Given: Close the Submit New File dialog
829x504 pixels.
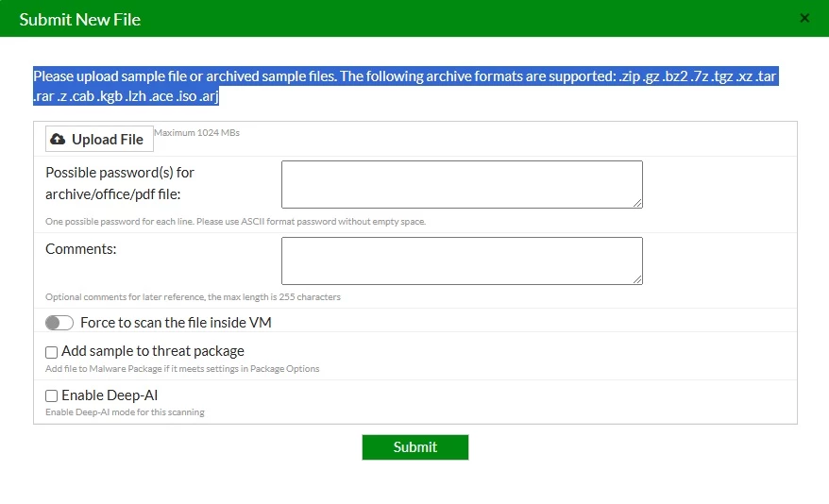Looking at the screenshot, I should (804, 19).
